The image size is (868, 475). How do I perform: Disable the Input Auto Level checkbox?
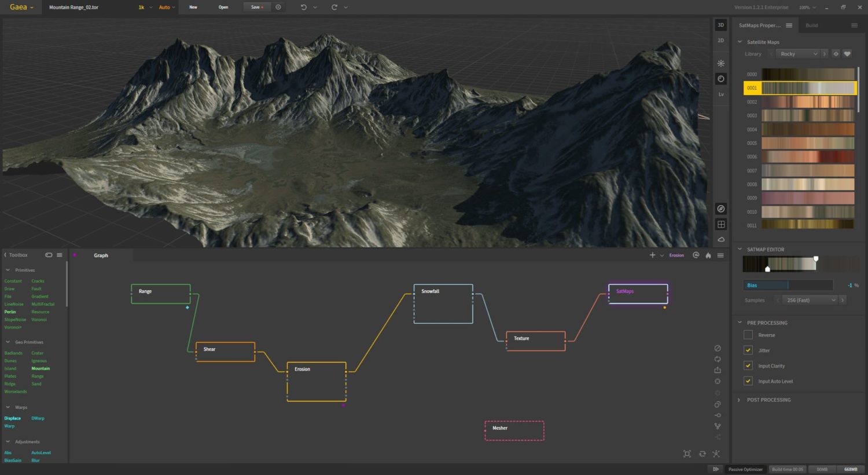pyautogui.click(x=748, y=381)
